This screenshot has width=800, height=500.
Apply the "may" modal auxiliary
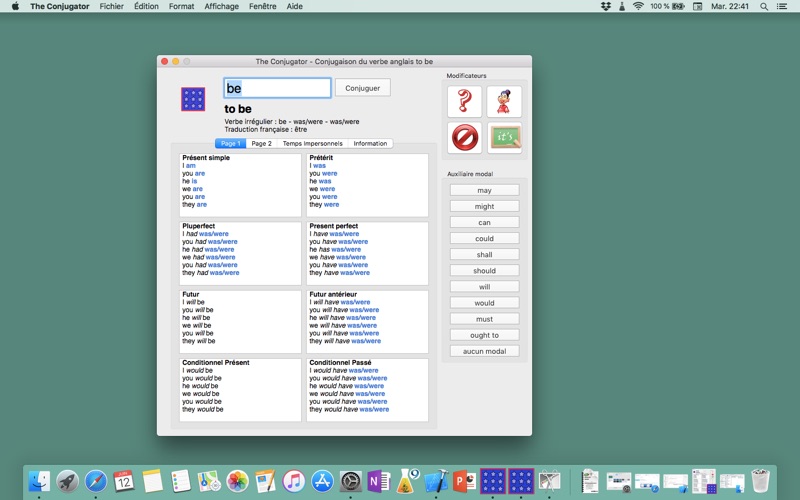(x=484, y=190)
